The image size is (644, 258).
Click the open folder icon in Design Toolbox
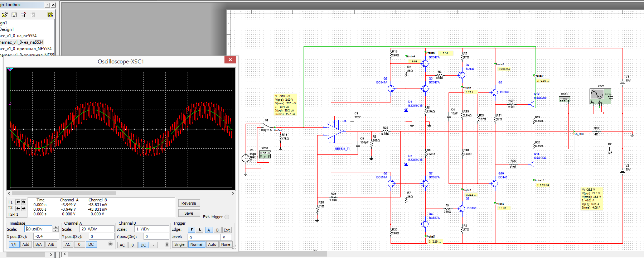click(4, 15)
